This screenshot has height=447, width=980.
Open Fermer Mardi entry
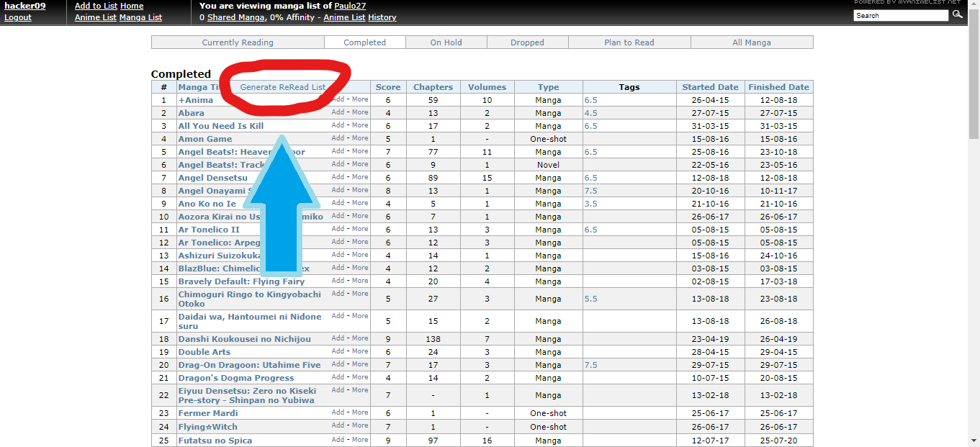click(208, 413)
